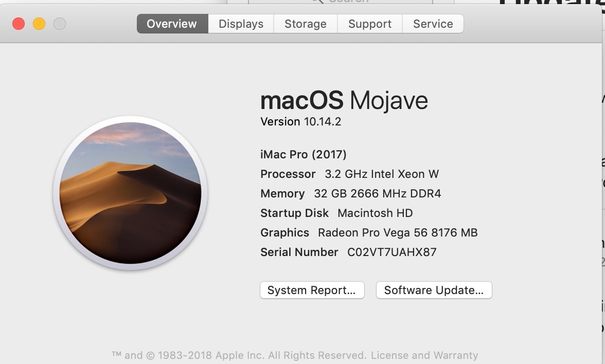The width and height of the screenshot is (605, 364).
Task: Switch to the Overview tab
Action: pos(172,24)
